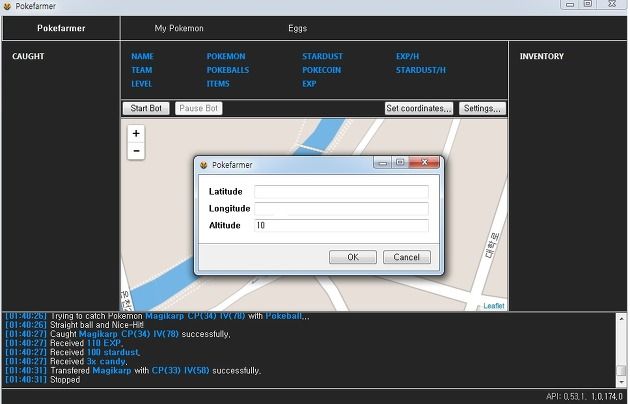Click the INVENTORY panel heading
This screenshot has width=630, height=404.
tap(542, 56)
